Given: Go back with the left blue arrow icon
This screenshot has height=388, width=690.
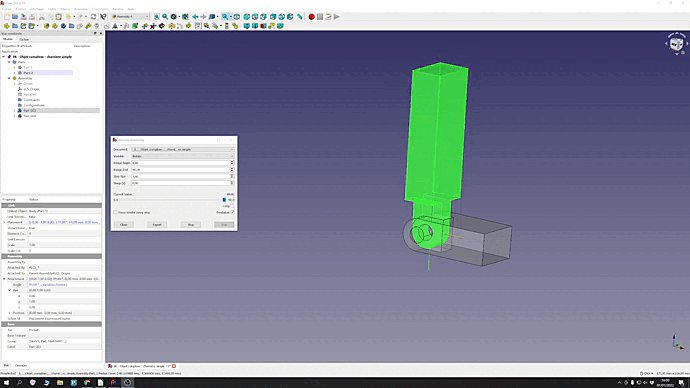Looking at the screenshot, I should 195,17.
